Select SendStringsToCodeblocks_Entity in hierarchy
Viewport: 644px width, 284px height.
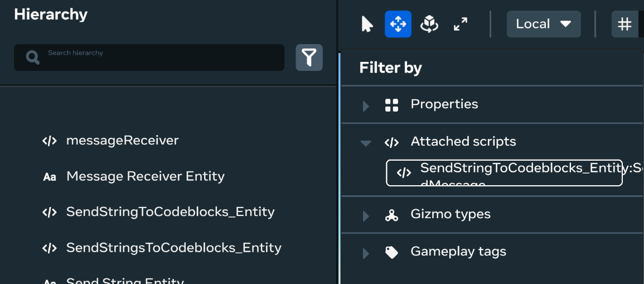(x=174, y=248)
